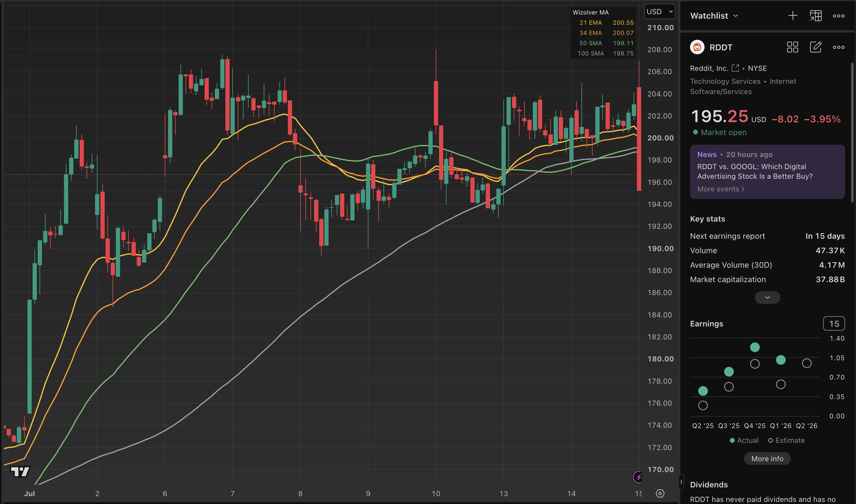Click the RDDT grid layout icon
856x504 pixels.
coord(792,47)
